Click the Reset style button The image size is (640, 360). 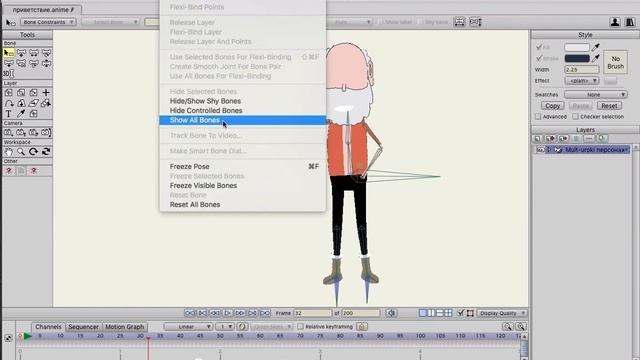(x=609, y=106)
